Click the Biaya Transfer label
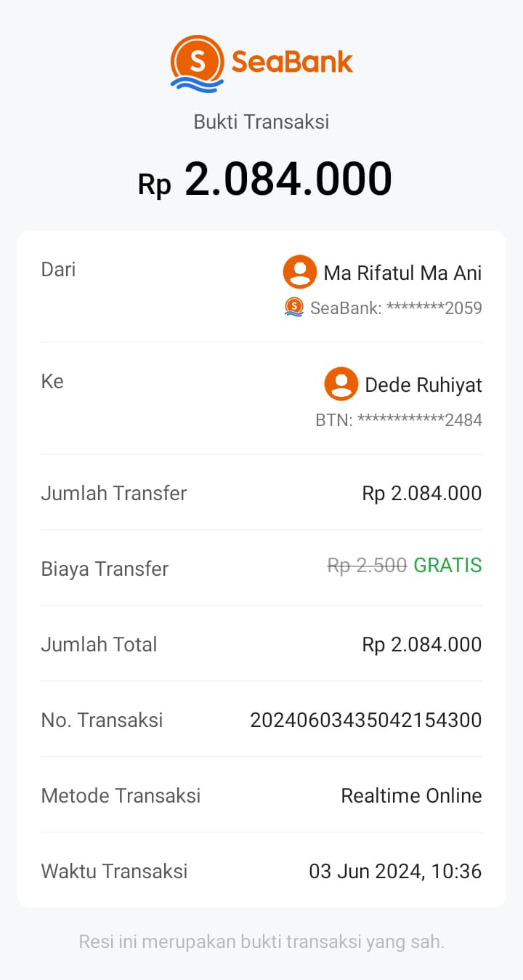Screen dimensions: 523x980 coord(105,569)
